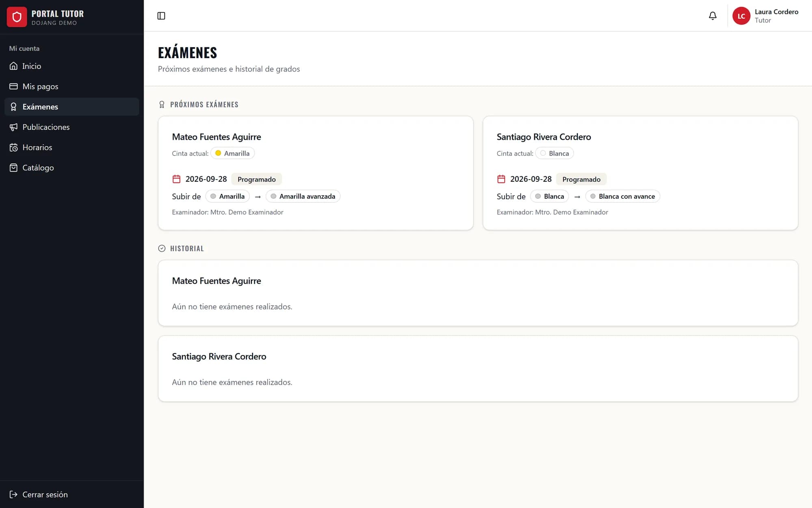Click Mateo's current Amarilla belt chip
This screenshot has height=508, width=812.
pos(233,153)
